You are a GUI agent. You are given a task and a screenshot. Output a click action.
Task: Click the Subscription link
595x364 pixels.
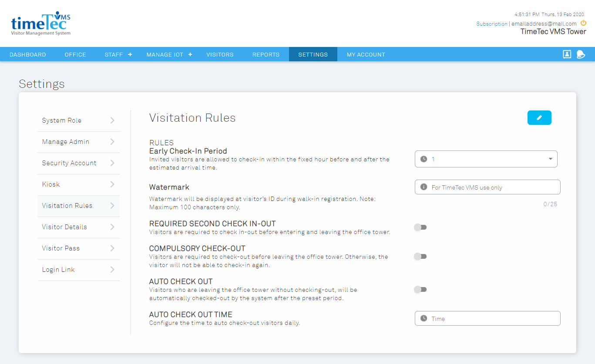tap(492, 24)
